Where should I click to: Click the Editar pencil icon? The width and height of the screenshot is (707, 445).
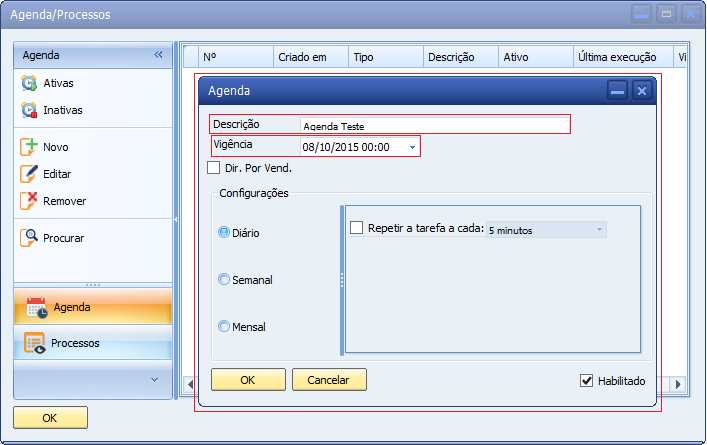click(28, 174)
